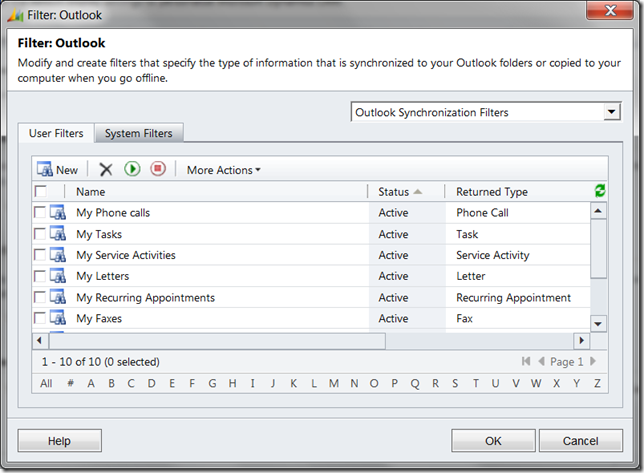
Task: Go to the first page icon
Action: click(x=526, y=361)
